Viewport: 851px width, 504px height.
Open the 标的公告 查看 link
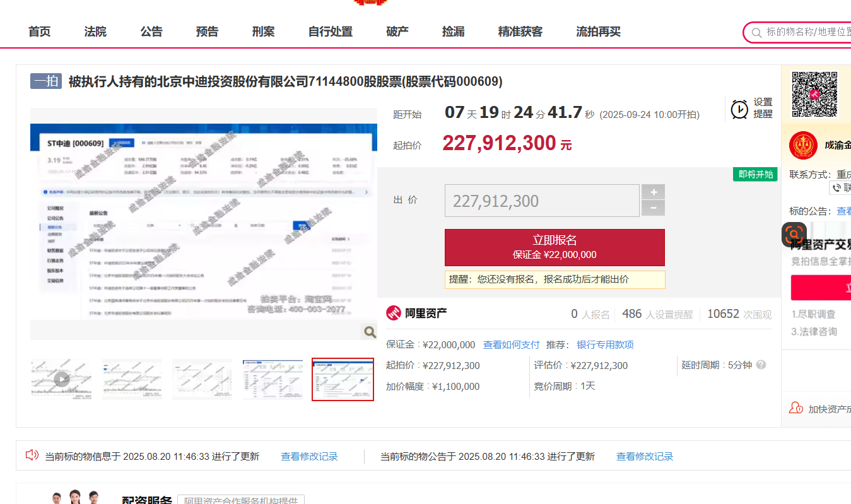point(843,211)
